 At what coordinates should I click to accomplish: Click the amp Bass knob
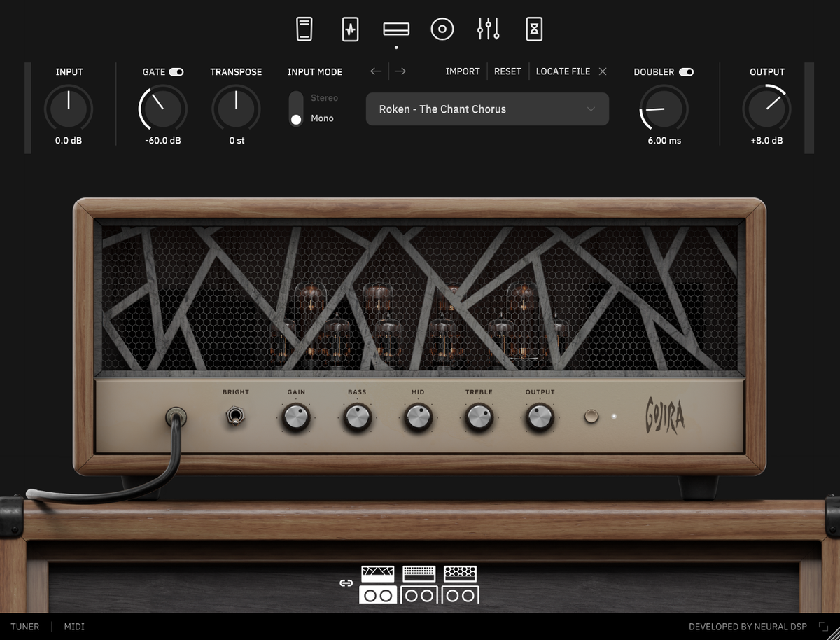coord(357,418)
